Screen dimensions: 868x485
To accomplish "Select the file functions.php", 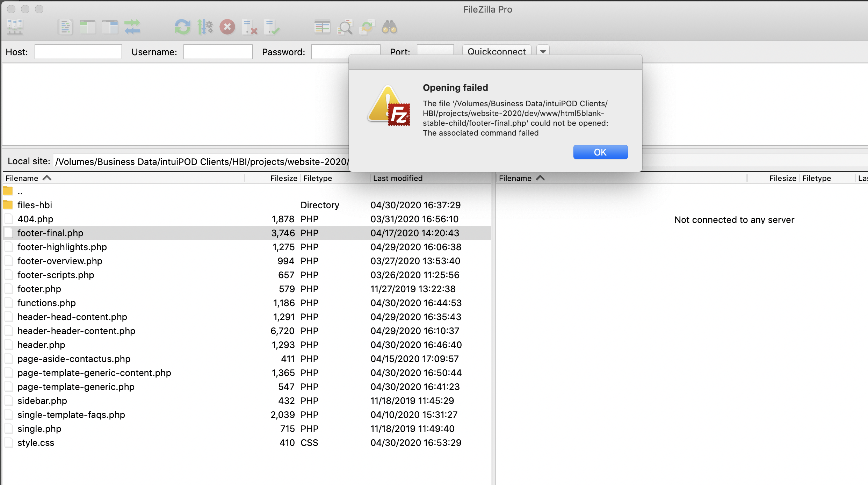I will pyautogui.click(x=247, y=303).
